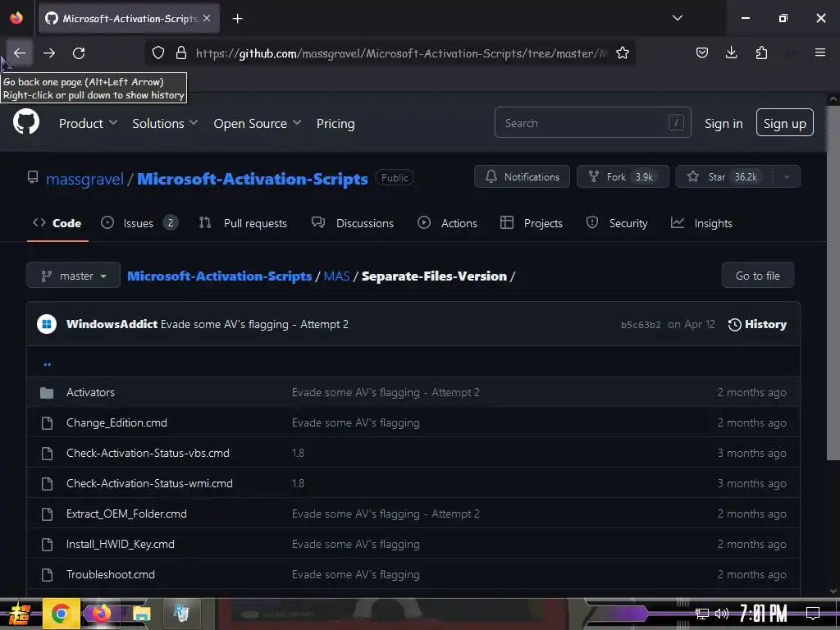840x630 pixels.
Task: Open commit b5c63b2
Action: pyautogui.click(x=640, y=325)
